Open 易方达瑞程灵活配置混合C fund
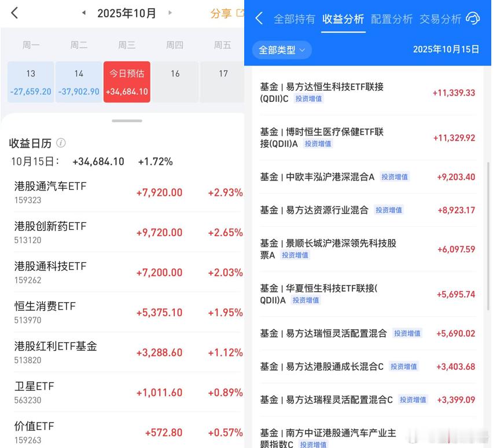 coord(367,399)
